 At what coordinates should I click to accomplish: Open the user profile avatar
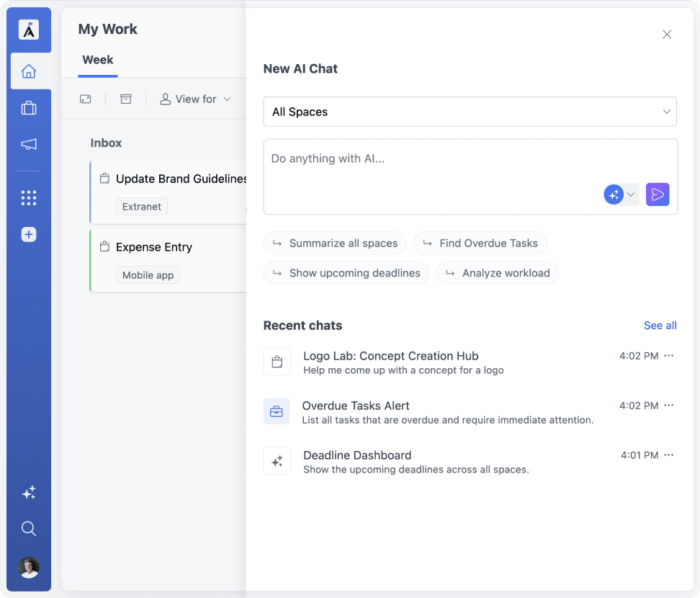[29, 568]
